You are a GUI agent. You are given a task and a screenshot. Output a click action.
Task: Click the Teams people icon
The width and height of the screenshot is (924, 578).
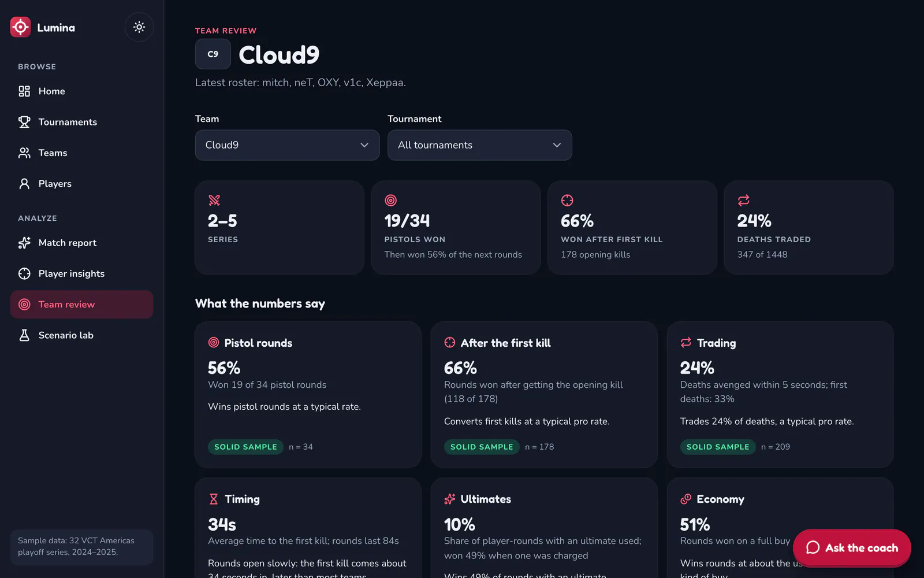tap(24, 153)
